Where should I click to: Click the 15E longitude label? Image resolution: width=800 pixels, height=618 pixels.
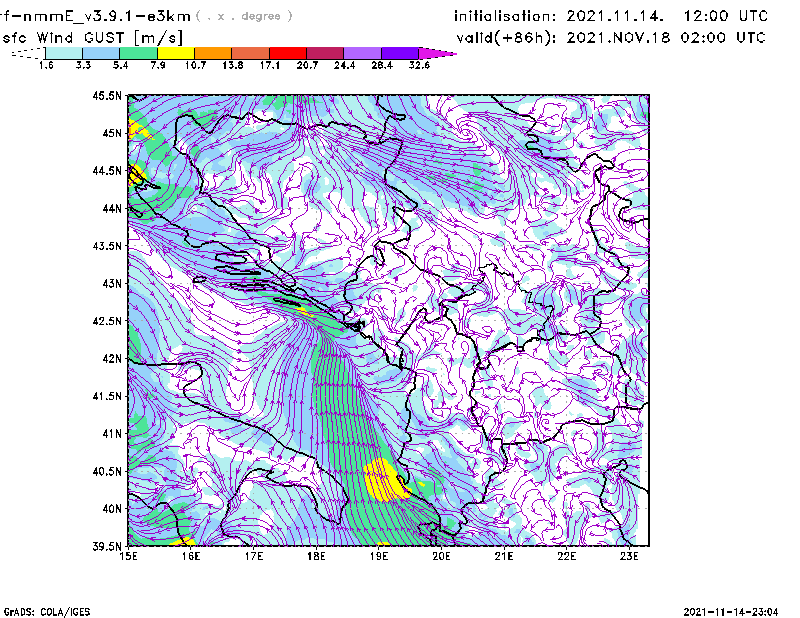pos(128,556)
